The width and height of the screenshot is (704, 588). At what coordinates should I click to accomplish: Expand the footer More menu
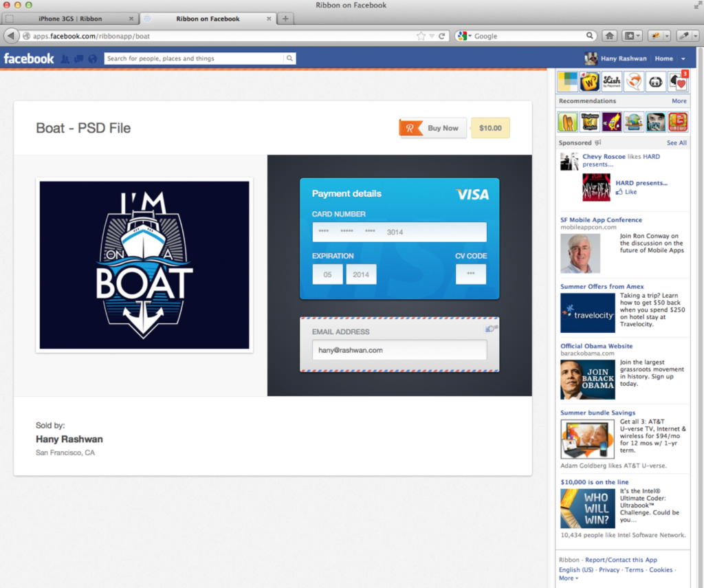click(568, 578)
